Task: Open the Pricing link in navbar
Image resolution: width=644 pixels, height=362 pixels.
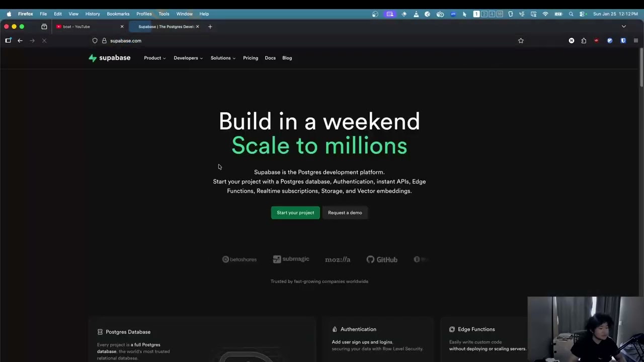Action: click(x=251, y=58)
